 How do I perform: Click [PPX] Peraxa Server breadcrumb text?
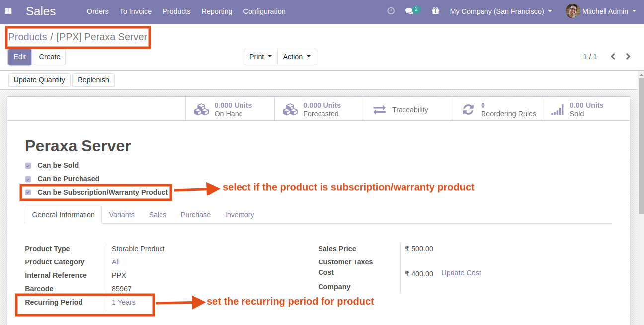pos(102,37)
